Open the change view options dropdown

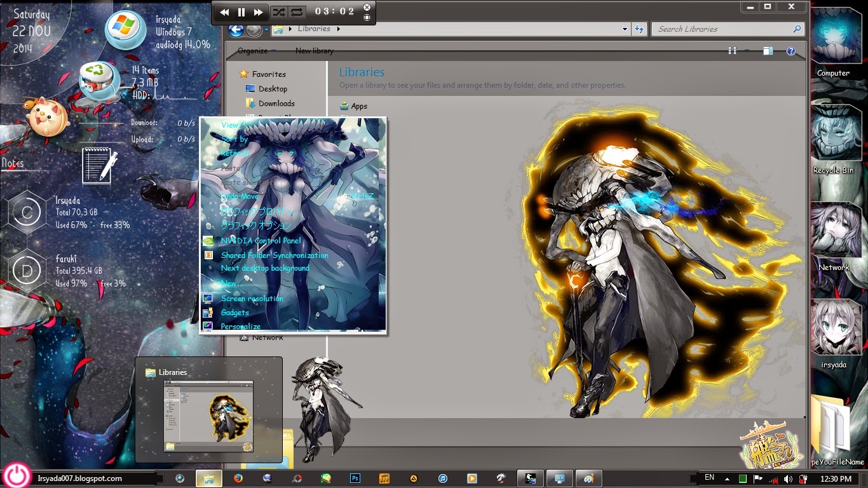pos(747,51)
